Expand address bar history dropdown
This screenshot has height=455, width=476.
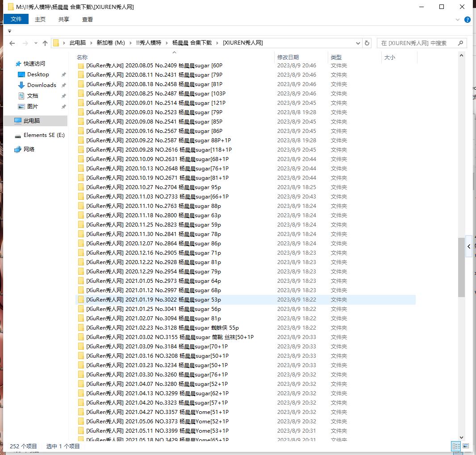(x=358, y=43)
